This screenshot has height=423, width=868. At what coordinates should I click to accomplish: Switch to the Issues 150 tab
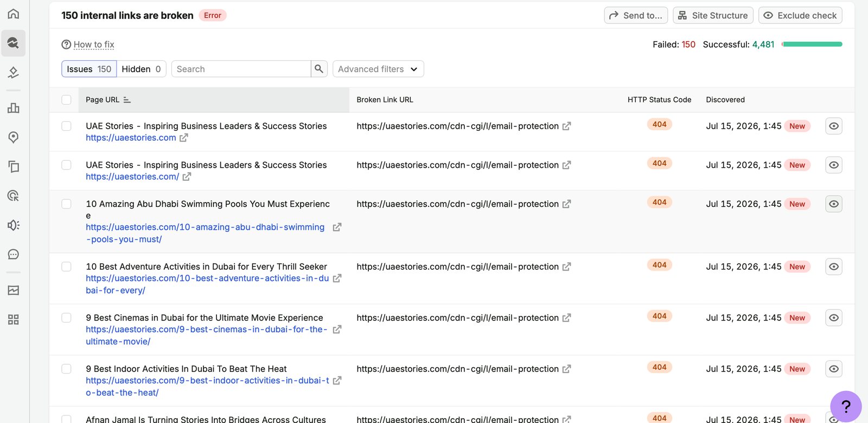(x=89, y=69)
